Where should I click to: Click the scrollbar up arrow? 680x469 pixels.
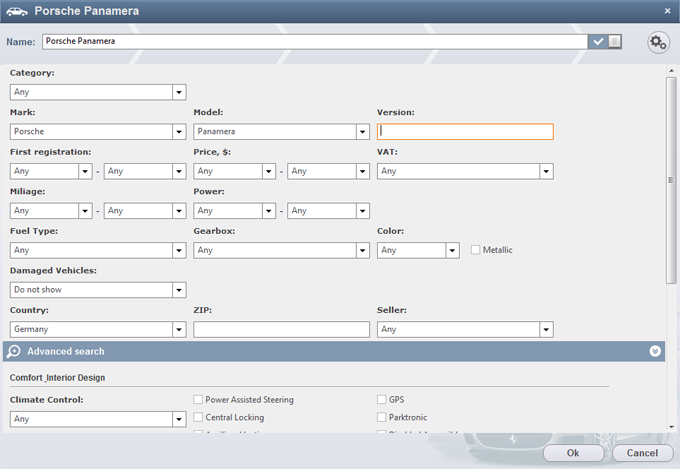(x=671, y=71)
